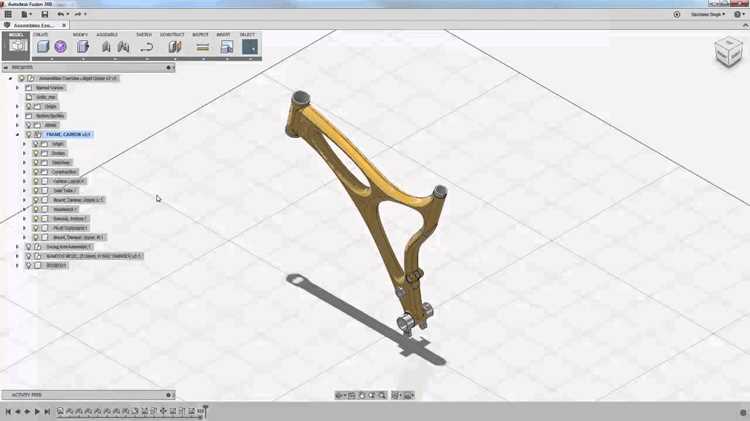Toggle Bodies folder lightbulb visibility
The height and width of the screenshot is (421, 750).
[36, 153]
